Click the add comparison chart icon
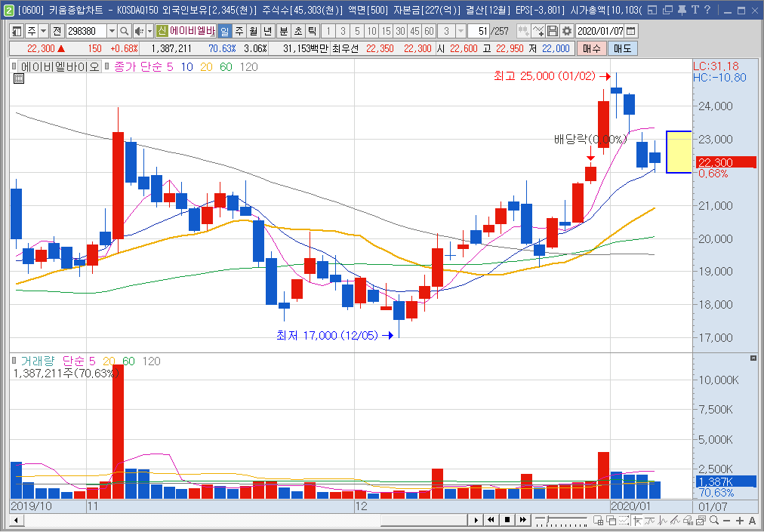 (524, 32)
